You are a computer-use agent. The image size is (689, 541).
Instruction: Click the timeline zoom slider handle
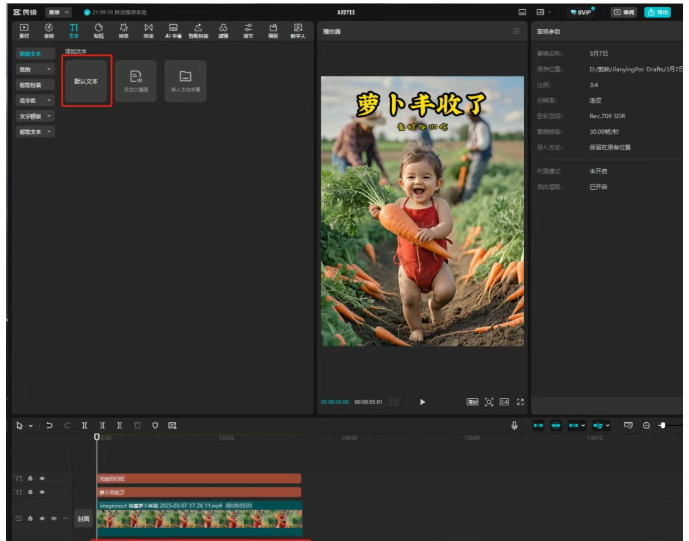(x=663, y=425)
